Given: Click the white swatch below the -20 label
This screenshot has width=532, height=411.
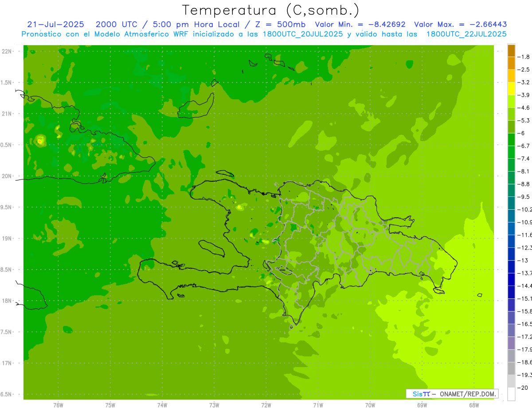Looking at the screenshot, I should coord(511,394).
